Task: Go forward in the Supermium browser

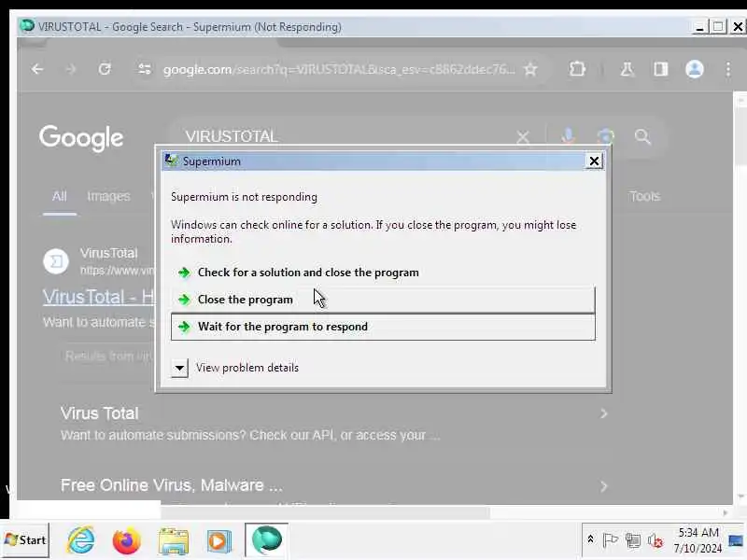Action: tap(71, 69)
